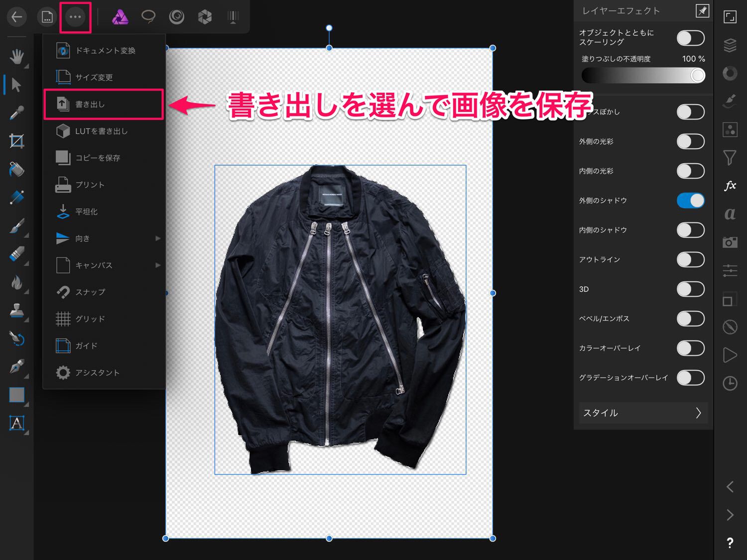Click the help question mark button
Screen dimensions: 747x560
(x=730, y=543)
